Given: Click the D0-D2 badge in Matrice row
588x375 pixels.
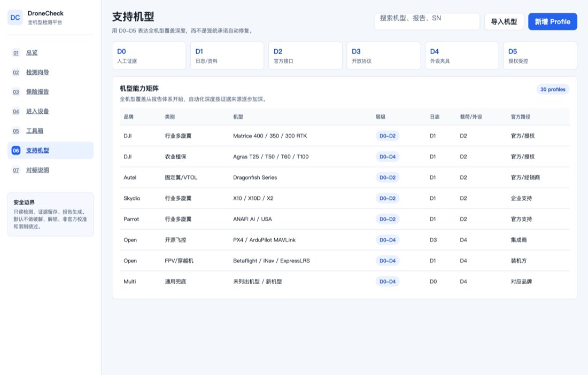Looking at the screenshot, I should click(388, 136).
